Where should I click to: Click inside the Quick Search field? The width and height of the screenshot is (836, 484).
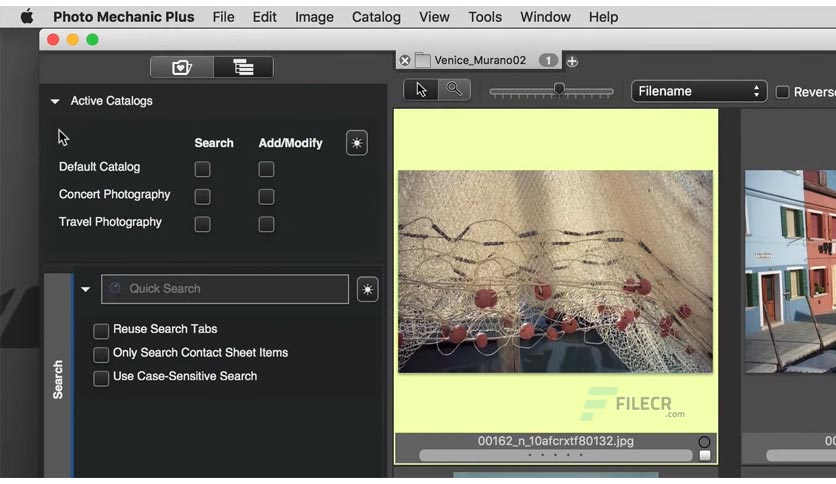(225, 289)
